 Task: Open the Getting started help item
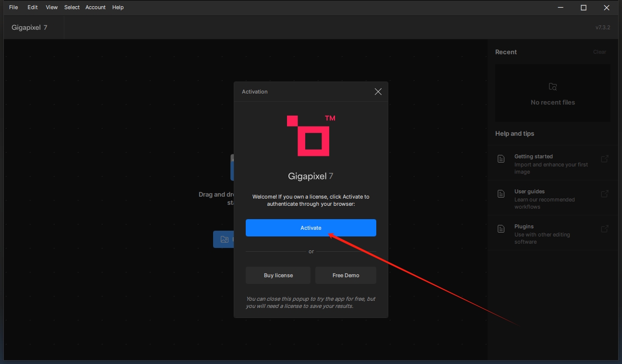coord(553,163)
